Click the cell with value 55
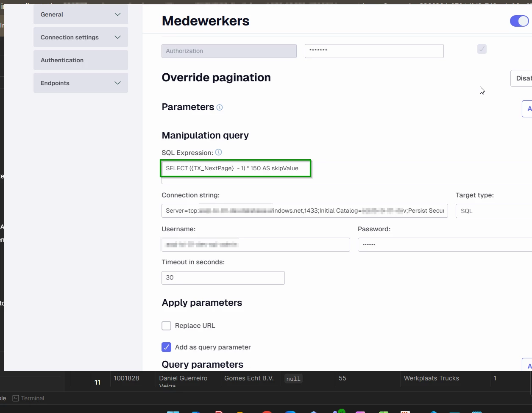The width and height of the screenshot is (532, 413). tap(343, 378)
